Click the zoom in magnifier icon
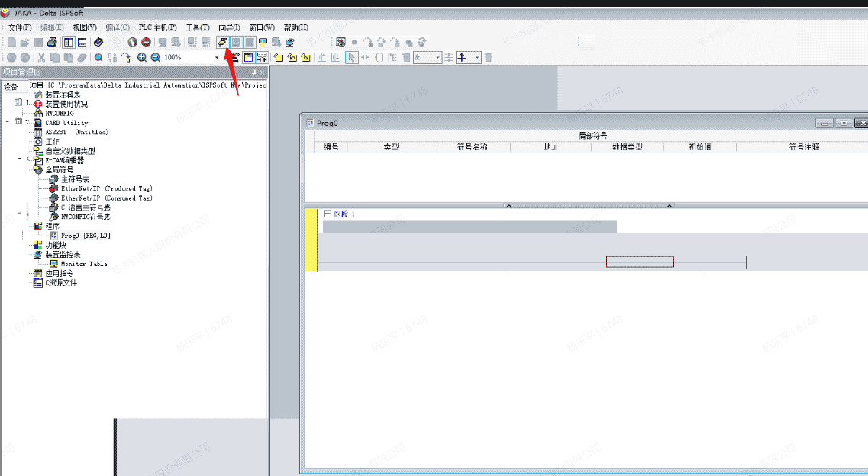The image size is (868, 476). (142, 57)
